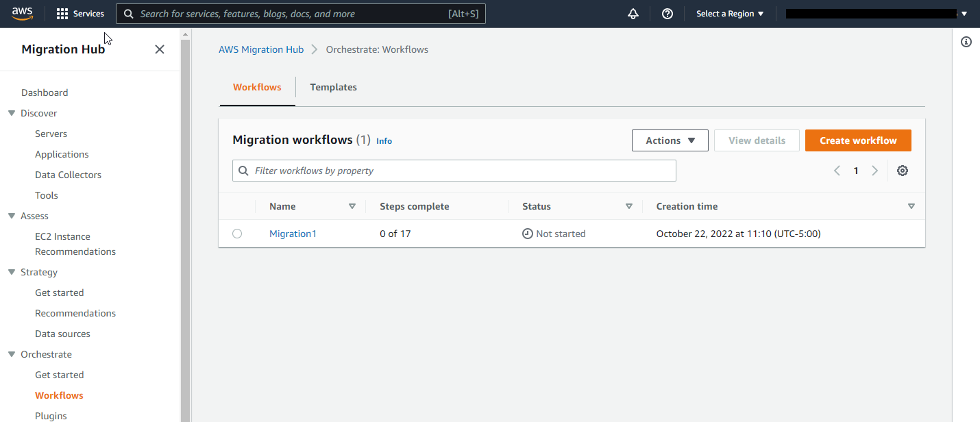Click the Steps complete column header

[415, 206]
